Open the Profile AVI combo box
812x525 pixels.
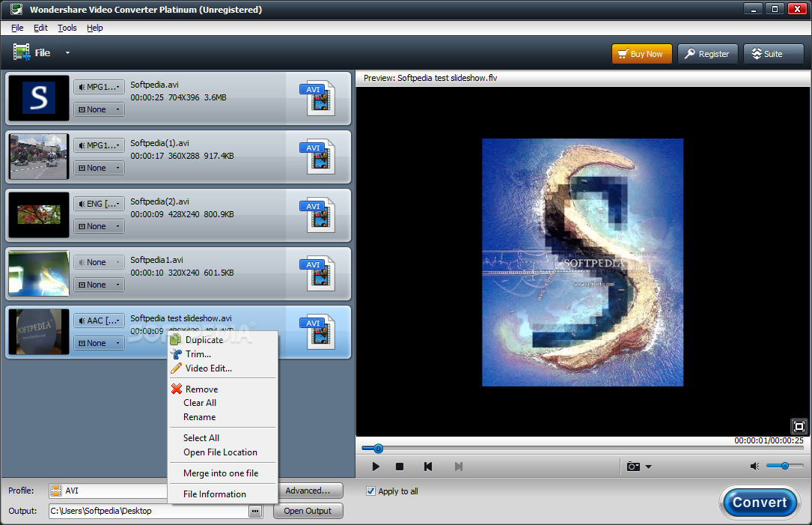[x=109, y=491]
